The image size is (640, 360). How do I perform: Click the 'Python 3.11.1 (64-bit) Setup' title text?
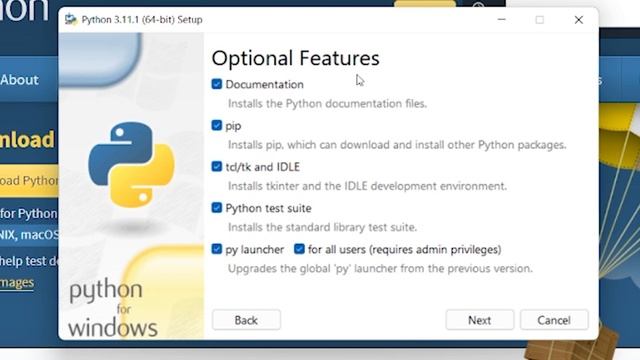[x=142, y=20]
